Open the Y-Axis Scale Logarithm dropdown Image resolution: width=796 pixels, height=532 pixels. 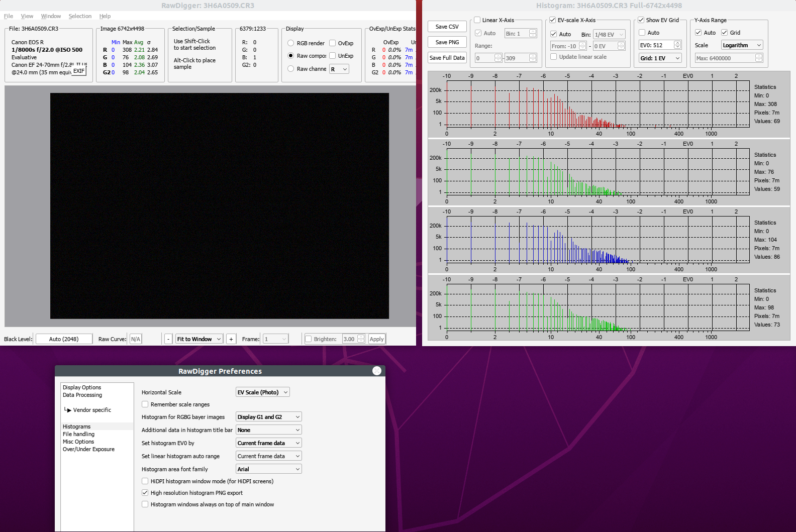(742, 45)
